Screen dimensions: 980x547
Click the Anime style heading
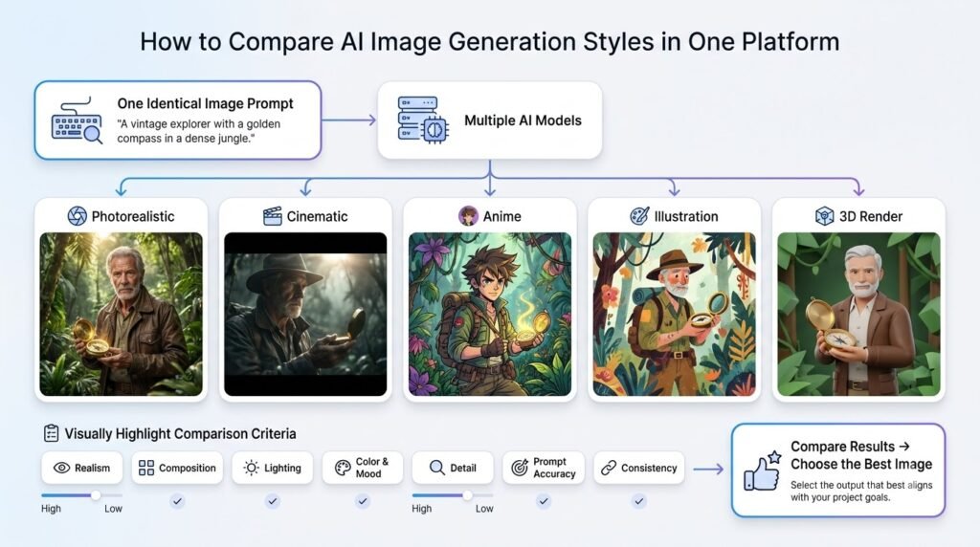click(501, 217)
